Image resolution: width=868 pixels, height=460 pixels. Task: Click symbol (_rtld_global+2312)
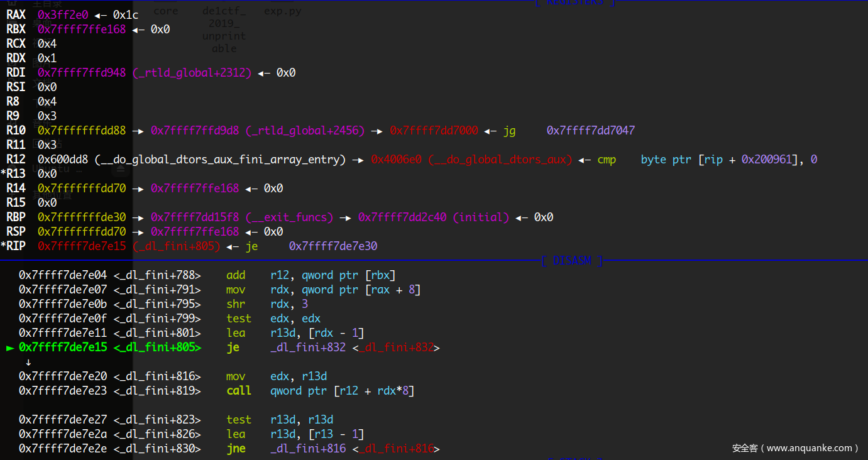pyautogui.click(x=192, y=73)
